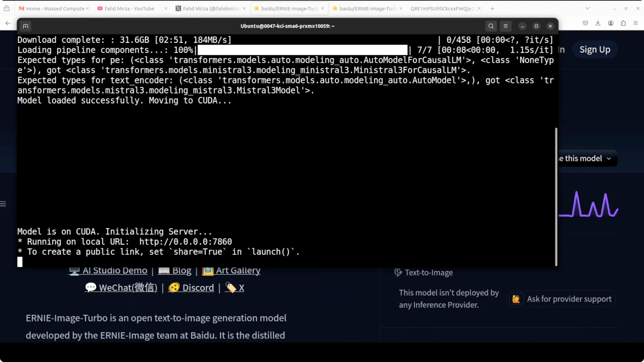Toggle the left sidebar menu icon
This screenshot has width=644, height=362.
[3, 204]
